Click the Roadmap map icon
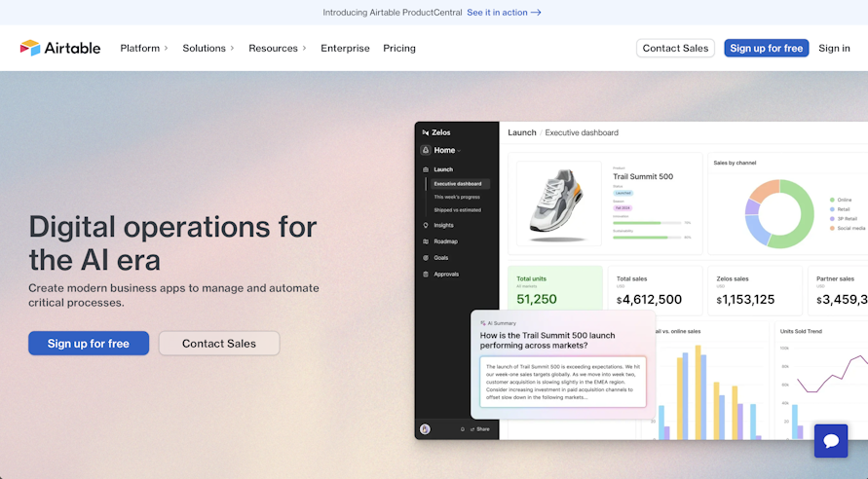The image size is (868, 479). [x=426, y=241]
